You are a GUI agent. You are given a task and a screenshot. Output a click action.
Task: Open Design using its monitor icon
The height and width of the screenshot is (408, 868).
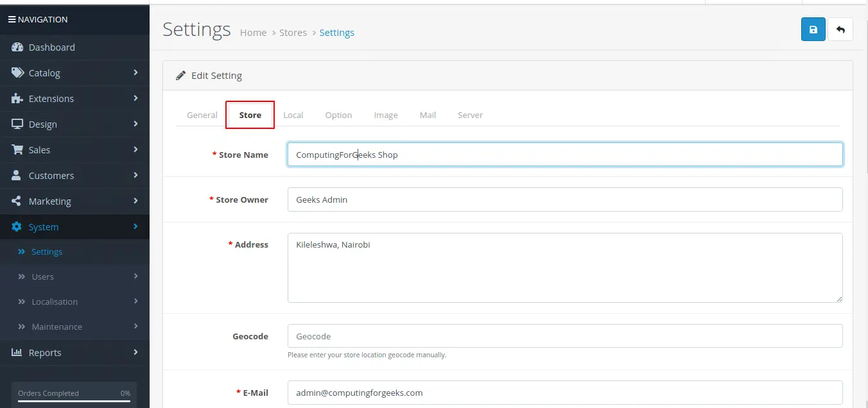pyautogui.click(x=17, y=124)
